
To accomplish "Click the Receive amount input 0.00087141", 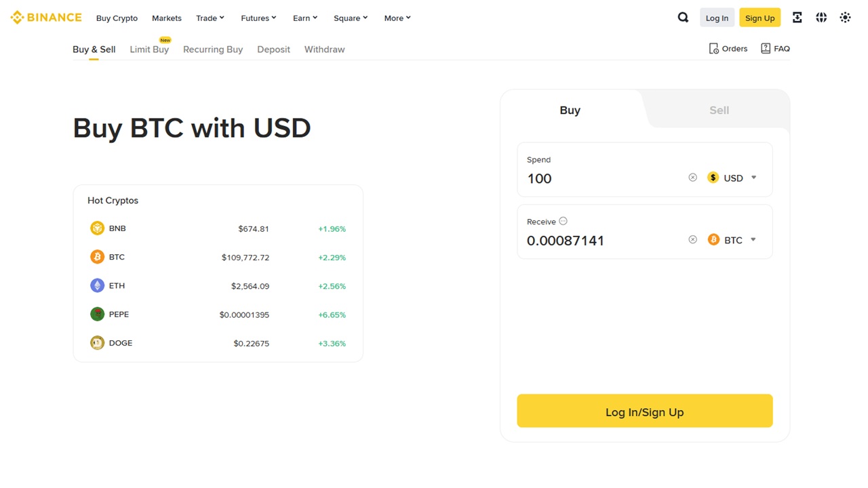I will (x=566, y=241).
